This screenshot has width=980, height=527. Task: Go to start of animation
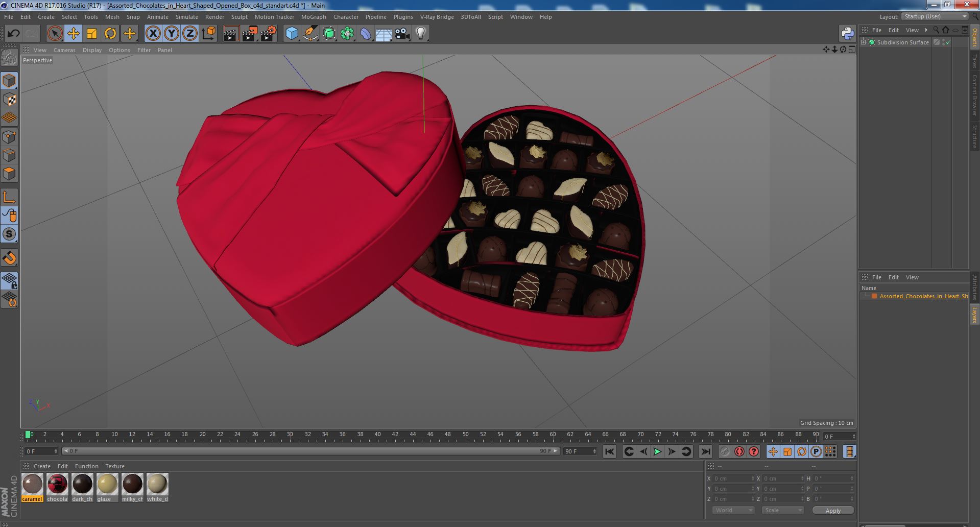[609, 451]
